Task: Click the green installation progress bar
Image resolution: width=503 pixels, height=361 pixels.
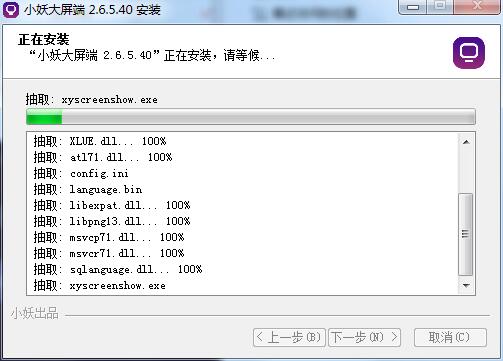Action: 251,117
